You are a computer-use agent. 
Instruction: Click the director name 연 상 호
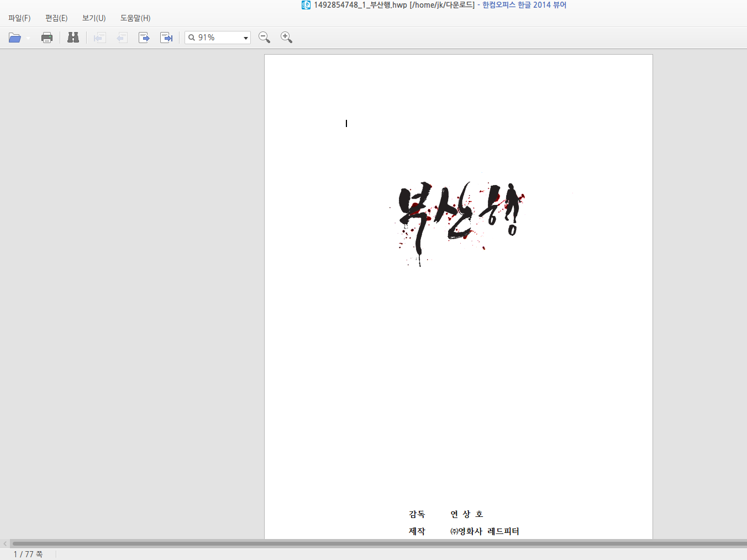tap(467, 514)
